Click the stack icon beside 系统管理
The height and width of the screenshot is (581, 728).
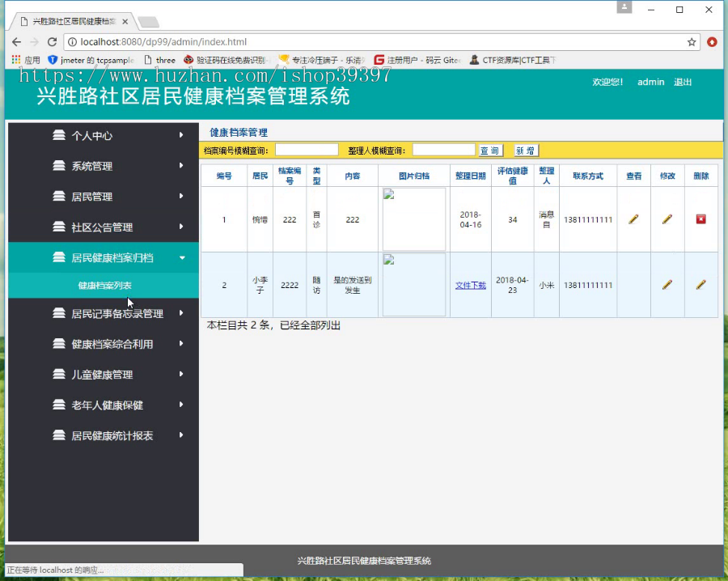click(59, 166)
